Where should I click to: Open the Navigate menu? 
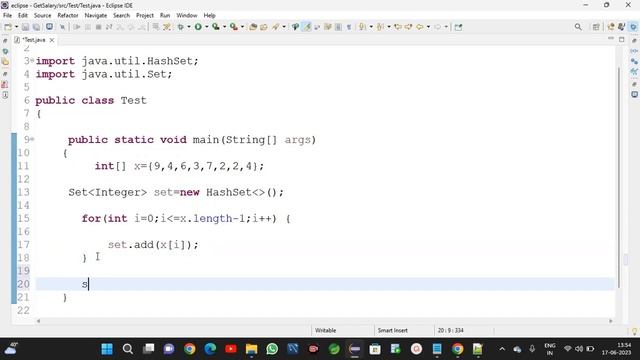(96, 15)
